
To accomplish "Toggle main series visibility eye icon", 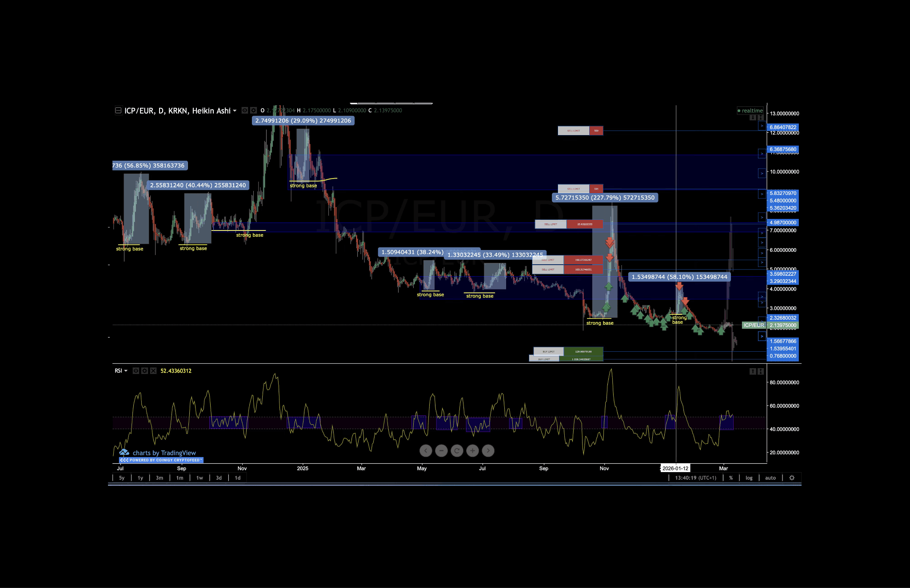I will click(x=244, y=111).
